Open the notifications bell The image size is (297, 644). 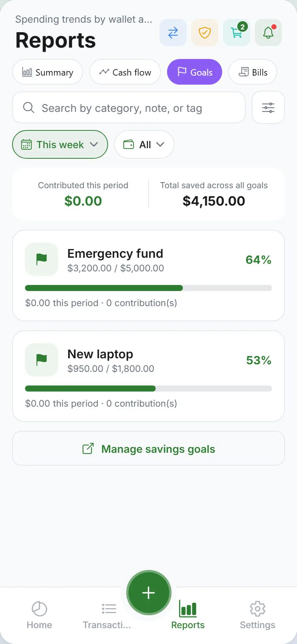268,33
